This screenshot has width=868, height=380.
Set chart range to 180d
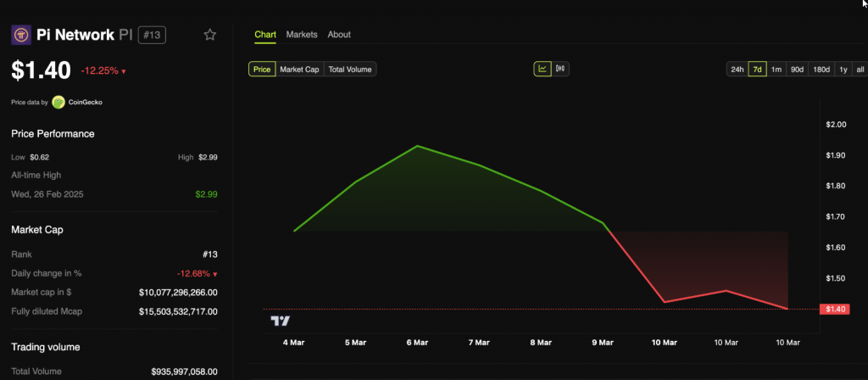pyautogui.click(x=821, y=70)
